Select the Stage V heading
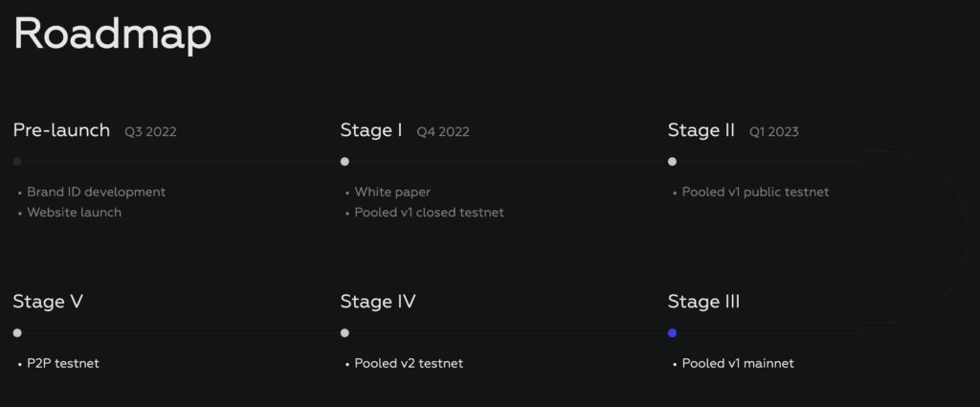980x407 pixels. pos(48,302)
